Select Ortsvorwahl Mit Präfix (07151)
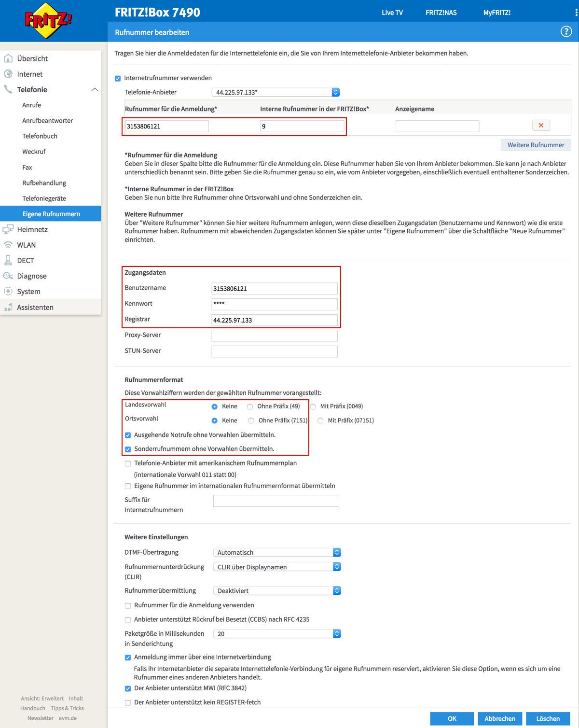Image resolution: width=579 pixels, height=728 pixels. [320, 420]
